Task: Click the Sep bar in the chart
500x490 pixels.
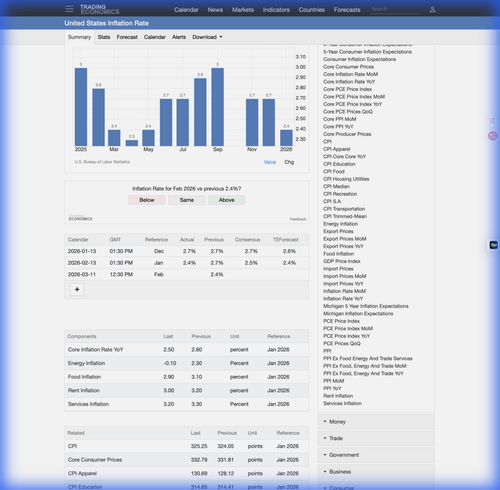Action: click(x=217, y=107)
